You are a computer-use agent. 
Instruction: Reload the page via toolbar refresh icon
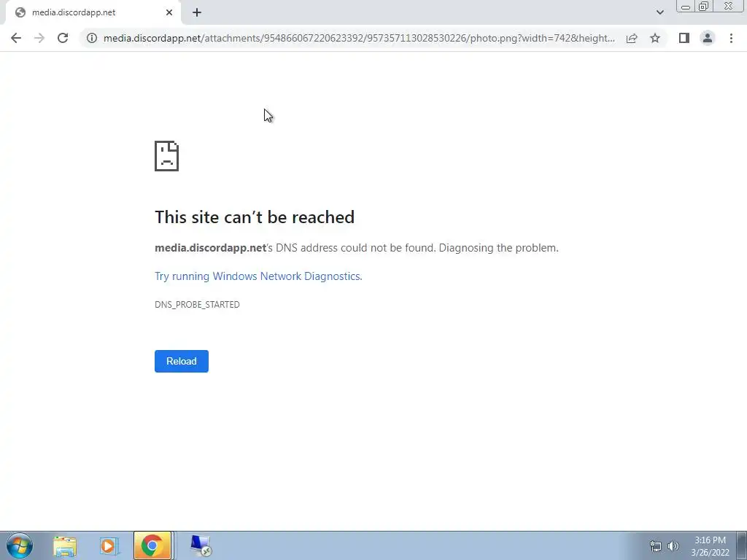63,38
